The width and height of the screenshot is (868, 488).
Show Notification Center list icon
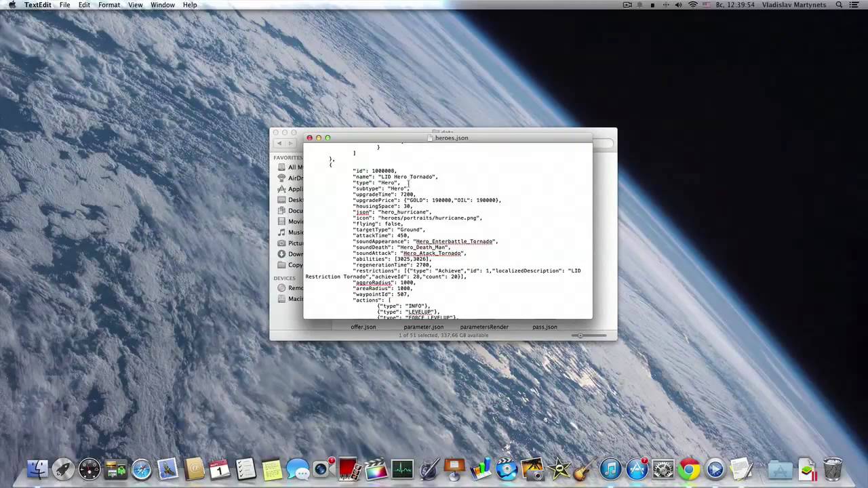click(x=855, y=5)
